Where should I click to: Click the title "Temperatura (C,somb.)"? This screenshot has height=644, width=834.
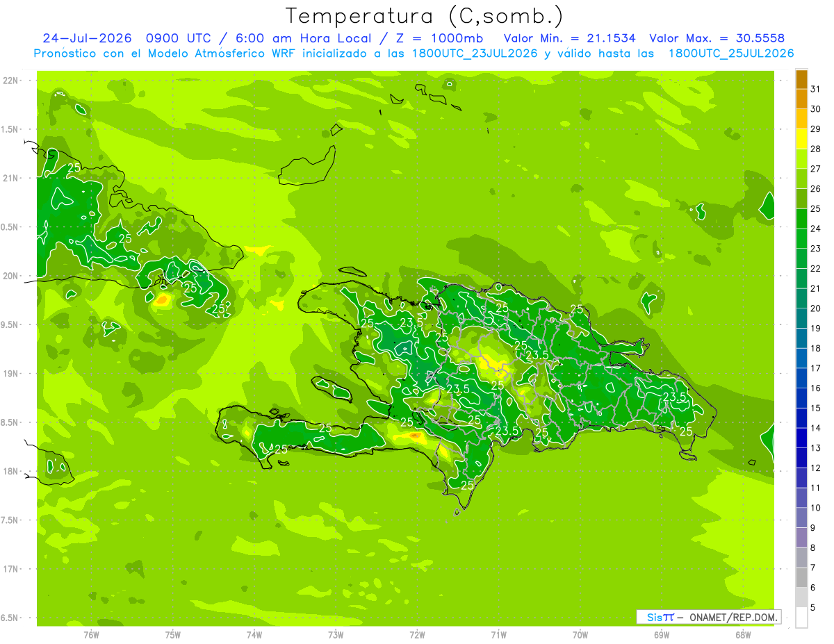coord(425,15)
